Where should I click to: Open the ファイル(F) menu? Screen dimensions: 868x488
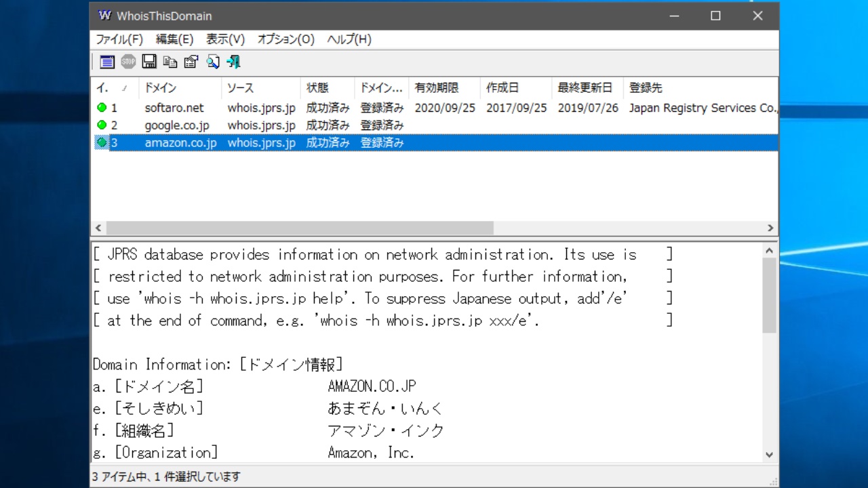coord(119,39)
